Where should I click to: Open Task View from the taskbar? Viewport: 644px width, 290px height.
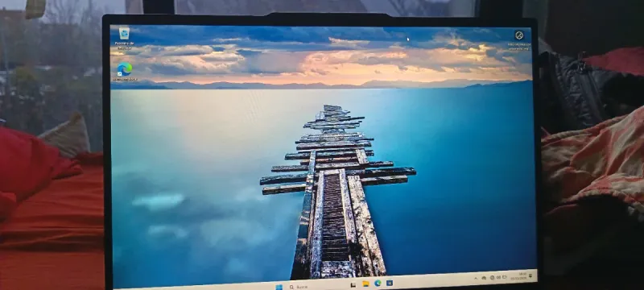(353, 284)
